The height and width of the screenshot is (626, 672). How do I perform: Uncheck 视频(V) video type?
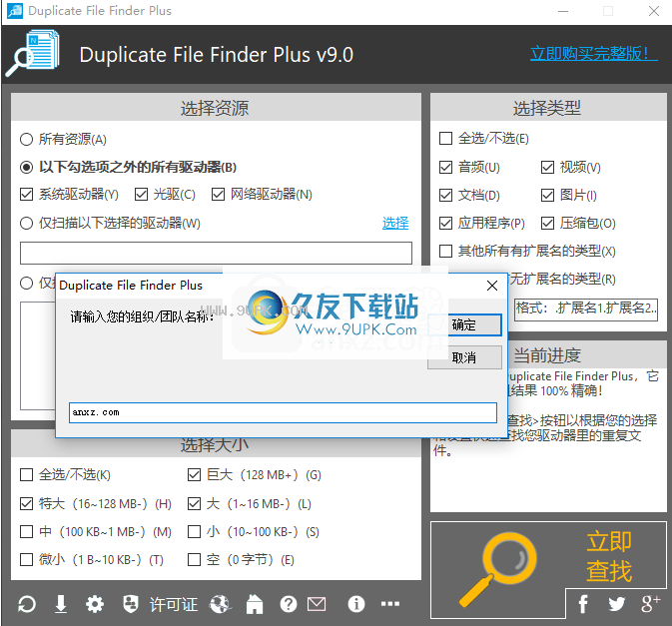click(547, 167)
